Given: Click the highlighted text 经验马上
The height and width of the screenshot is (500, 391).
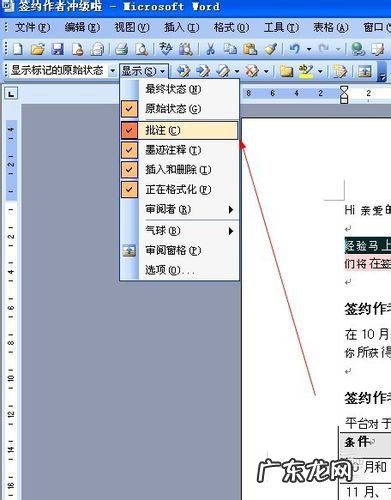Looking at the screenshot, I should [367, 246].
